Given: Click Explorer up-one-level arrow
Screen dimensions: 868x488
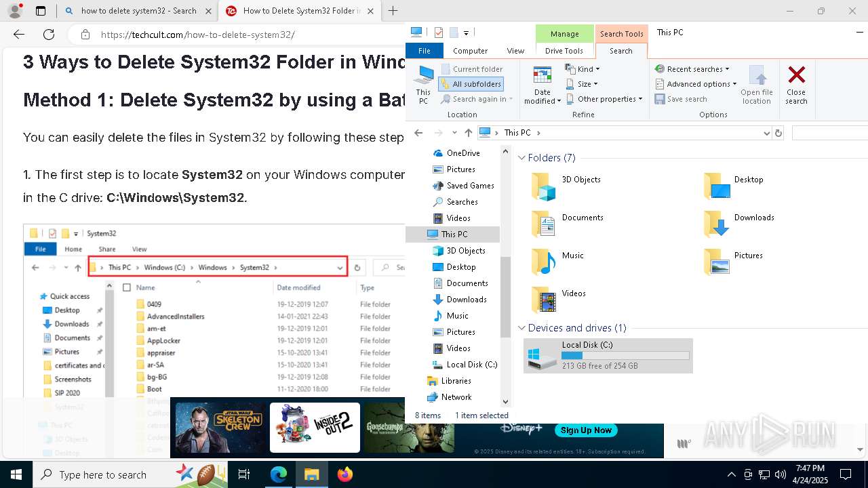Looking at the screenshot, I should tap(468, 133).
